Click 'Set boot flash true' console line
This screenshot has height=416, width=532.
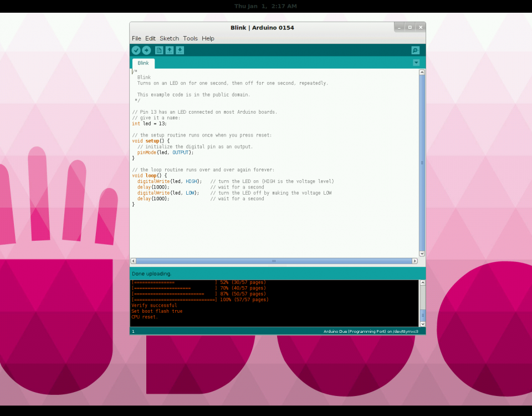[157, 311]
